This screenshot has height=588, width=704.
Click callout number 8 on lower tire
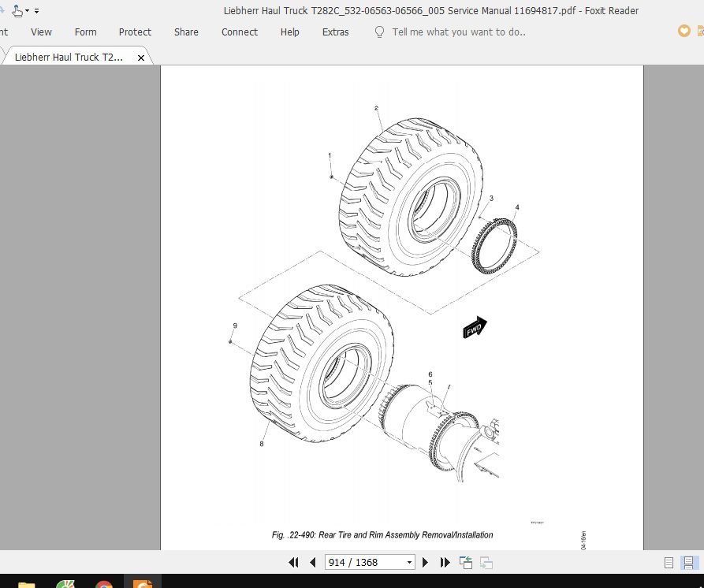262,444
